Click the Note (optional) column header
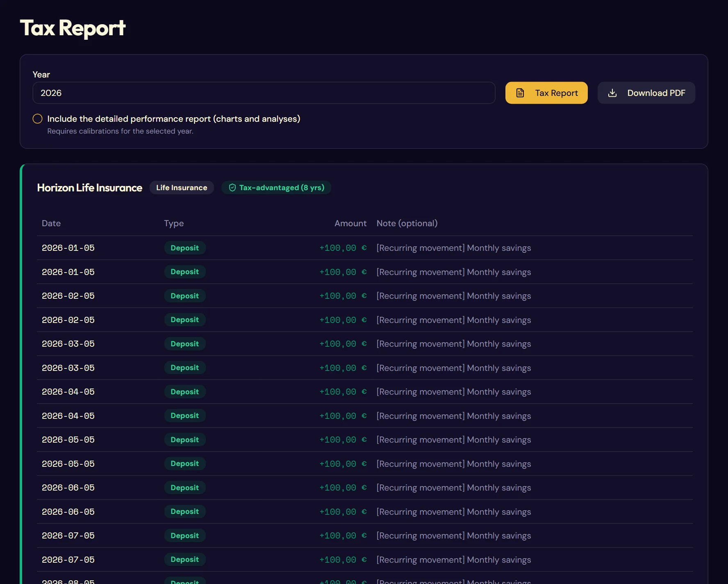Screen dimensions: 728x584 pos(407,223)
